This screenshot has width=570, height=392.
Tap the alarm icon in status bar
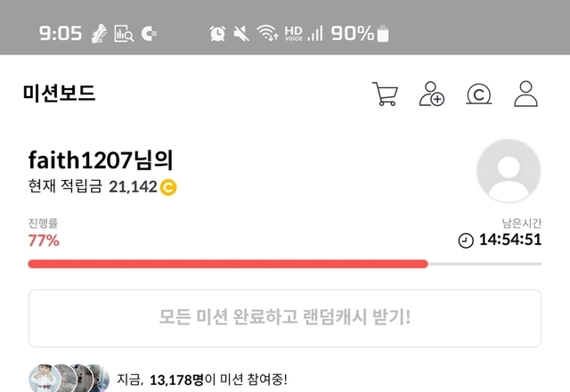pos(217,34)
